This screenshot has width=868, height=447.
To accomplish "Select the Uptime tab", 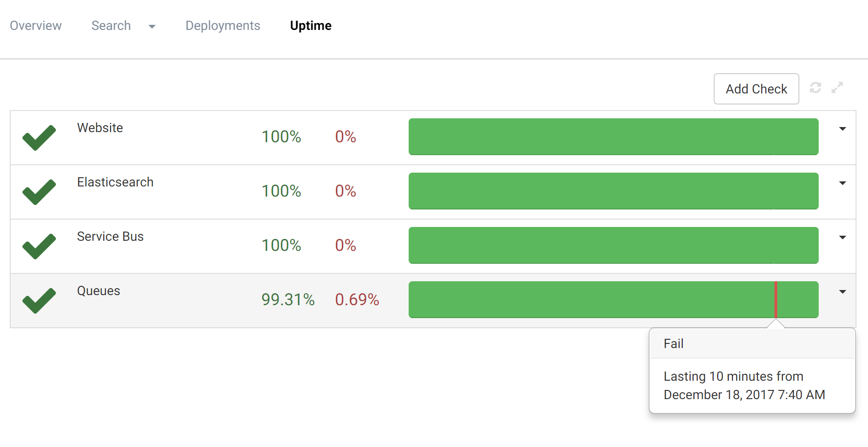I will point(311,26).
